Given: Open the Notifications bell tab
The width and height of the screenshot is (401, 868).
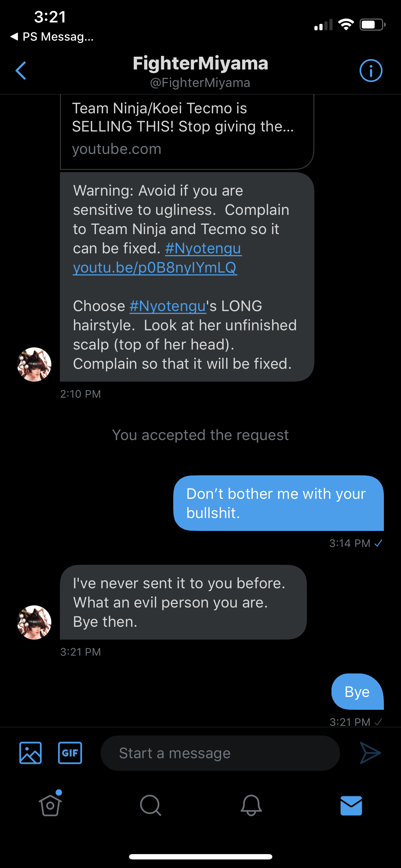Looking at the screenshot, I should pyautogui.click(x=251, y=805).
